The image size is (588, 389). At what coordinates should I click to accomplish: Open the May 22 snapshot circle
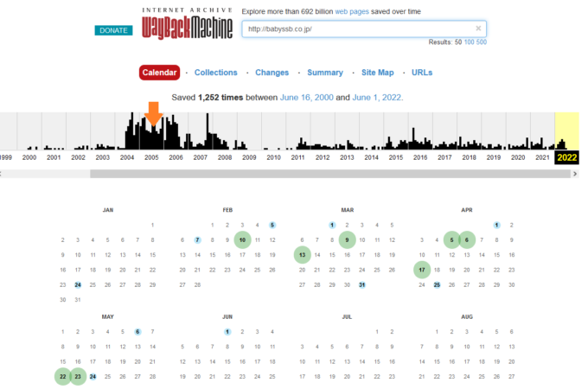pos(63,376)
